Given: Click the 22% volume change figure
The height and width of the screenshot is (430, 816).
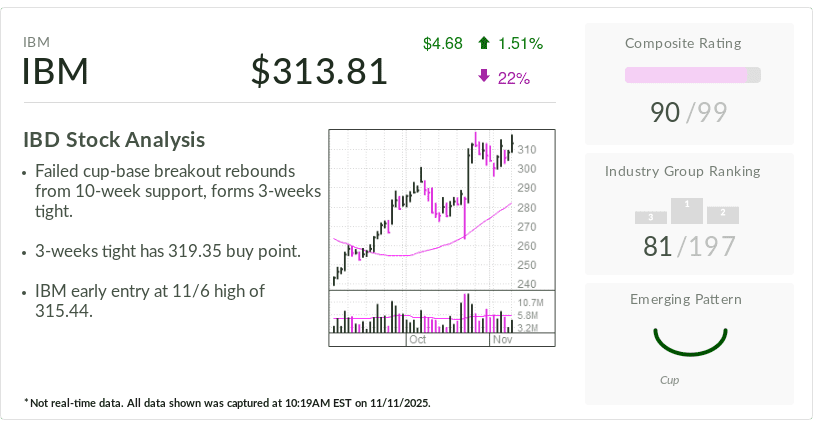Looking at the screenshot, I should click(513, 77).
